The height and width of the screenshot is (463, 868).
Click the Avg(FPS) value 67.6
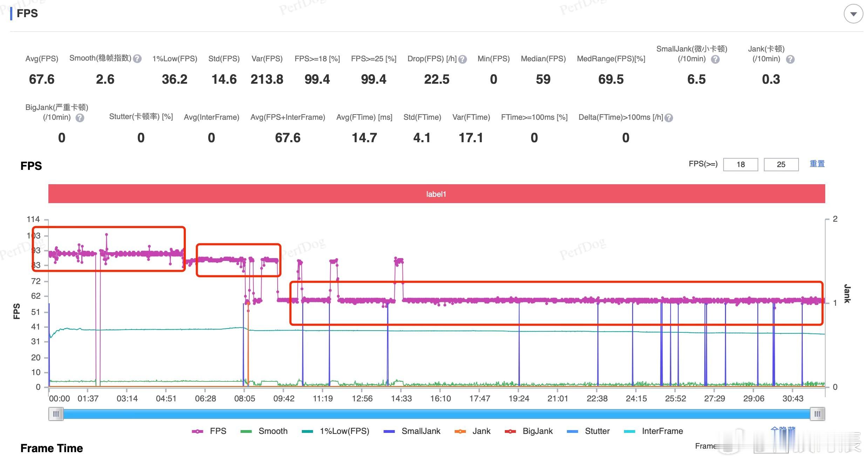(42, 80)
